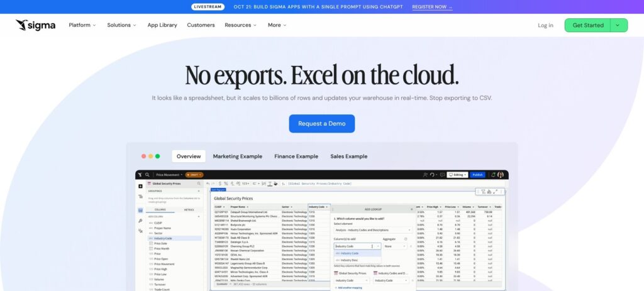Click the format paintbrush icon in the sidebar
This screenshot has width=644, height=291.
140,221
